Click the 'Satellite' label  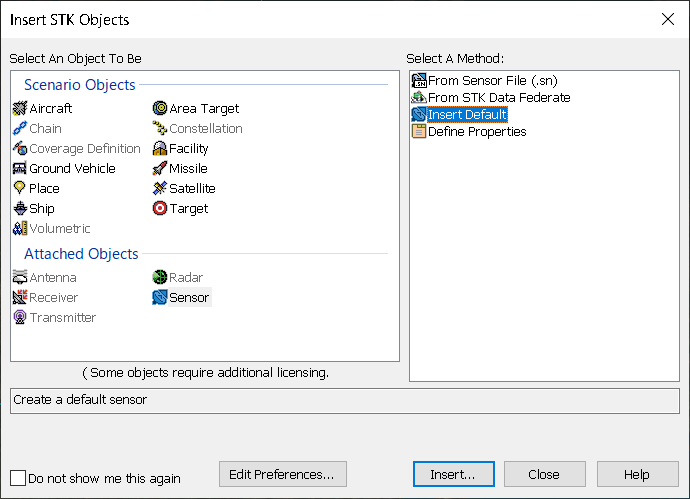192,188
